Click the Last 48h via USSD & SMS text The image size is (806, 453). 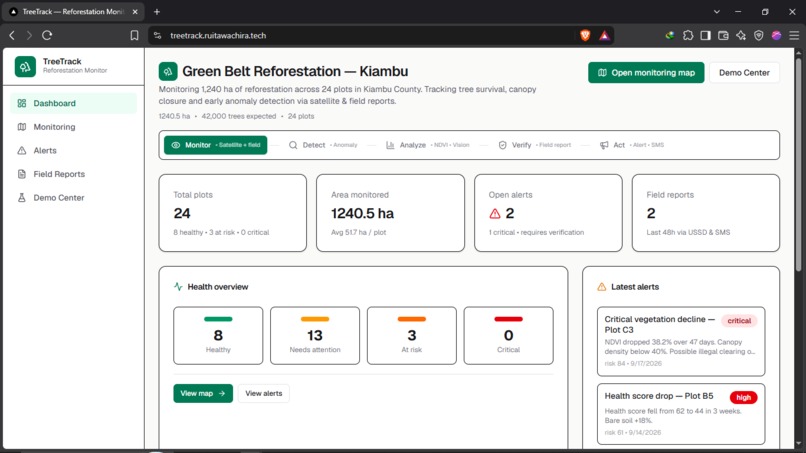[x=688, y=232]
